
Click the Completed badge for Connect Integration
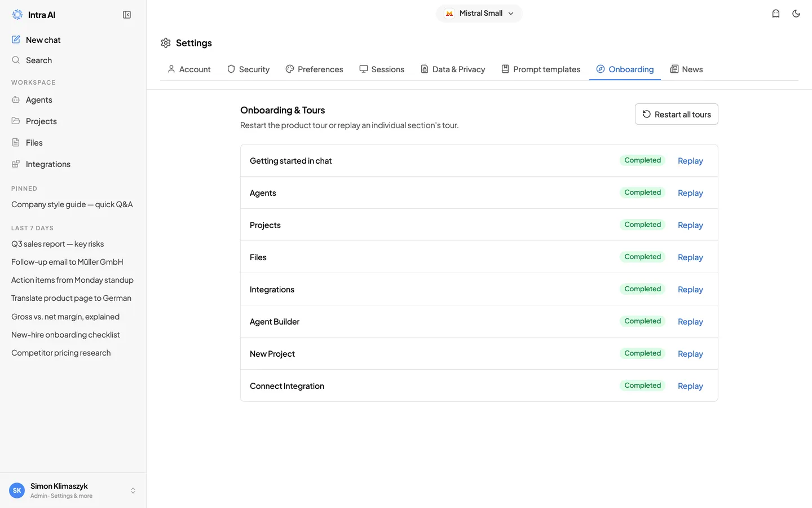point(642,386)
